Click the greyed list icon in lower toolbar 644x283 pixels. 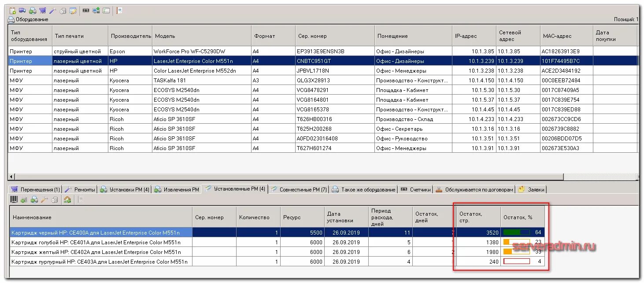click(80, 200)
